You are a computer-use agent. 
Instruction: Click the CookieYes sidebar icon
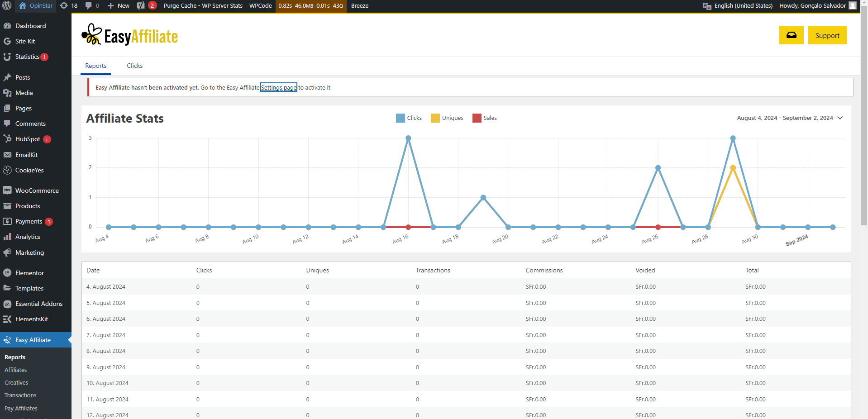[x=7, y=170]
